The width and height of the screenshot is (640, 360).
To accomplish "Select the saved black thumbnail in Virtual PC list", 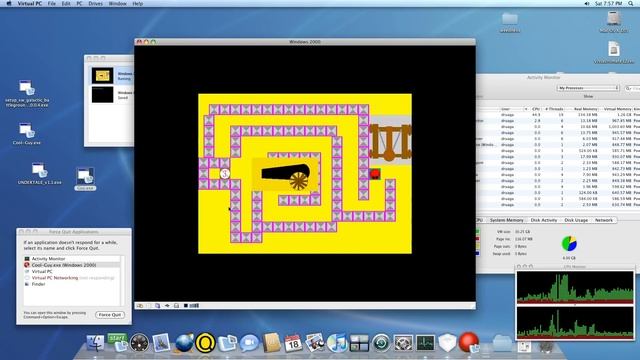I will click(102, 95).
